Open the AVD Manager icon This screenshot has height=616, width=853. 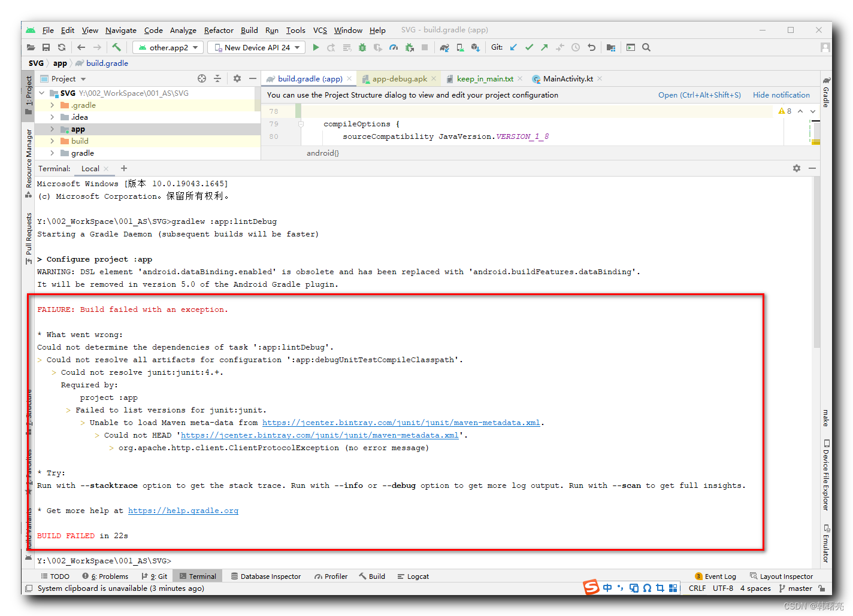pyautogui.click(x=460, y=47)
